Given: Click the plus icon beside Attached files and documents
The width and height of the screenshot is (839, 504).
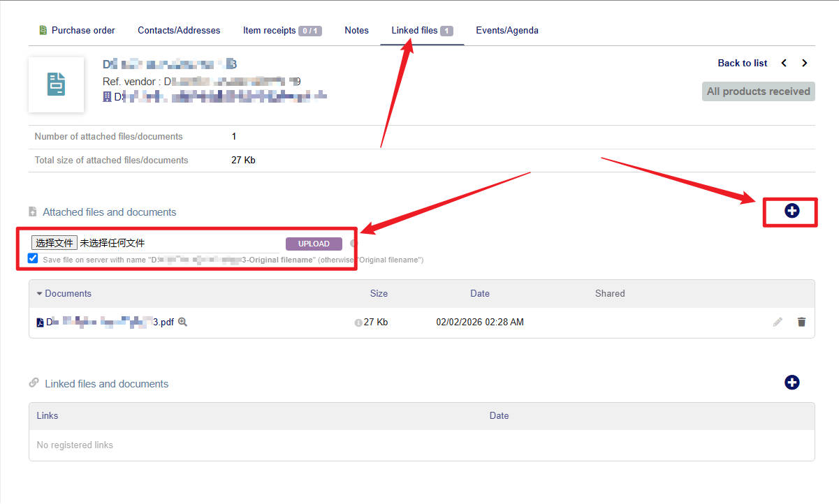Looking at the screenshot, I should click(791, 211).
